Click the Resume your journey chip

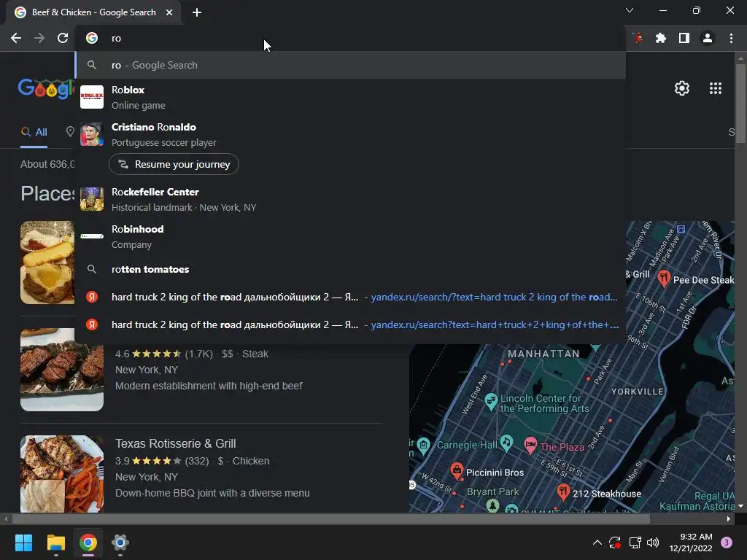(174, 164)
